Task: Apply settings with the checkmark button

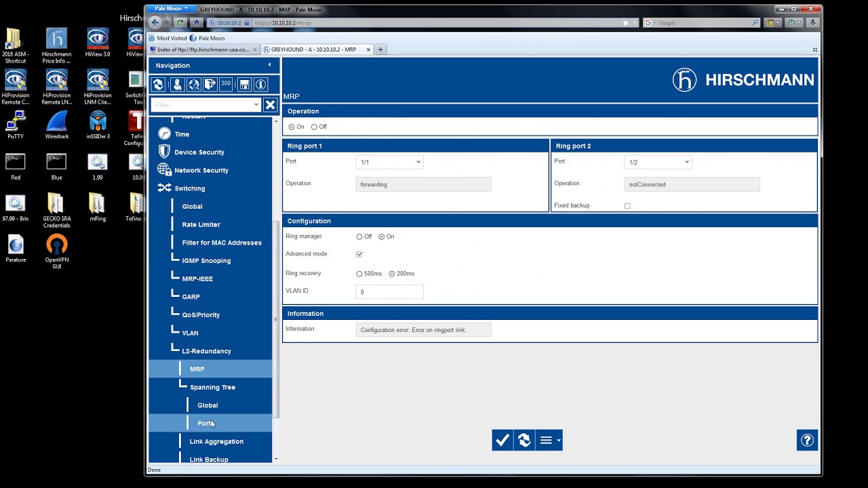Action: tap(502, 441)
